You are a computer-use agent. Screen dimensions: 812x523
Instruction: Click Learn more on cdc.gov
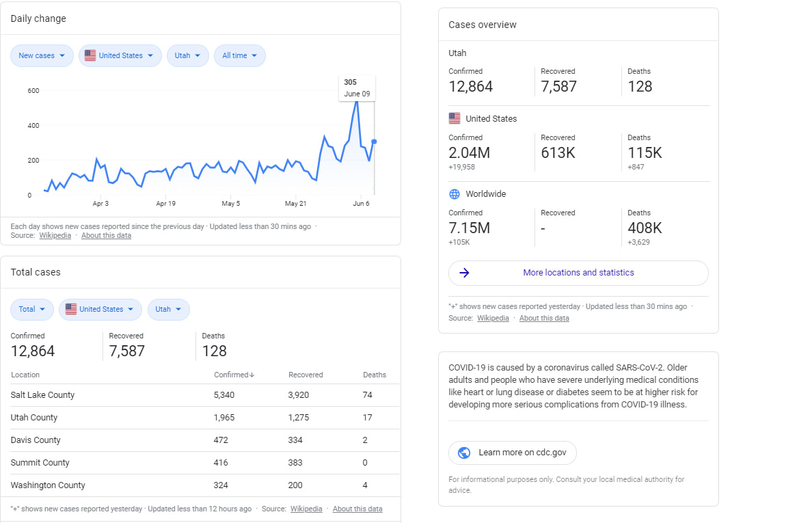[x=513, y=453]
